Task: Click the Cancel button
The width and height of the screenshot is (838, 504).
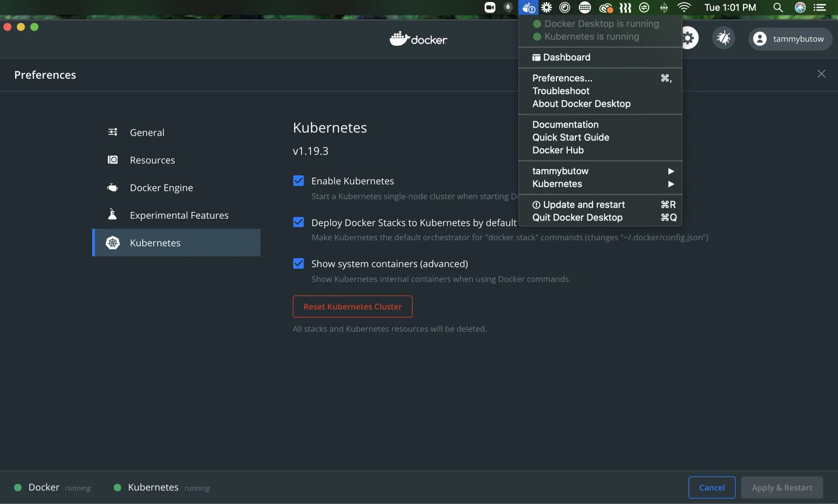Action: click(712, 487)
